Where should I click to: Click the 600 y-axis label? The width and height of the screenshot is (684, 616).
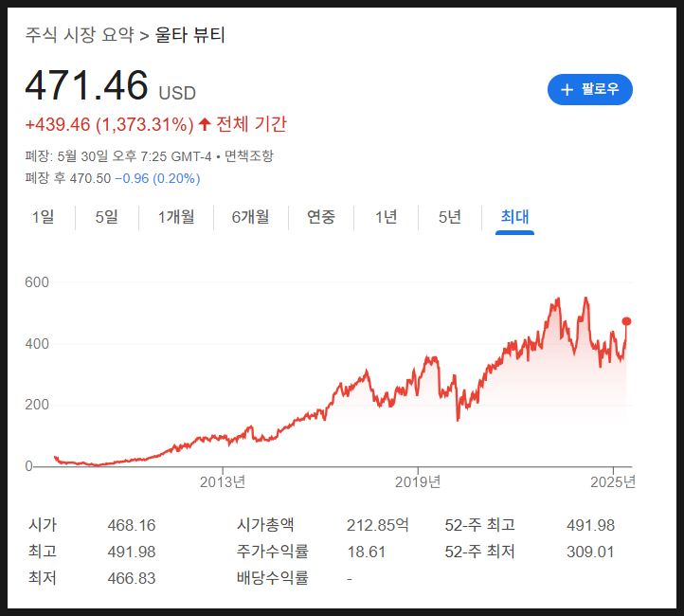(37, 282)
